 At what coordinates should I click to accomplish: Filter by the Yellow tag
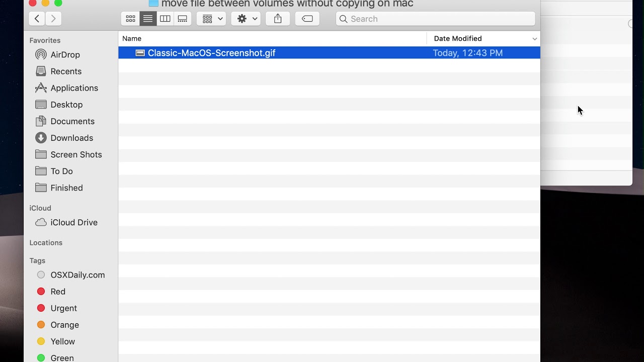point(62,341)
